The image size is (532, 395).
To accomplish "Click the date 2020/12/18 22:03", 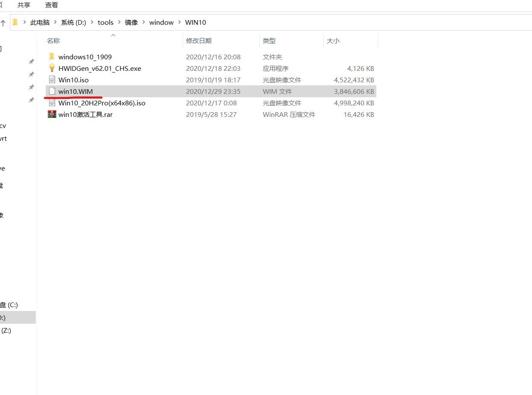I will 213,68.
